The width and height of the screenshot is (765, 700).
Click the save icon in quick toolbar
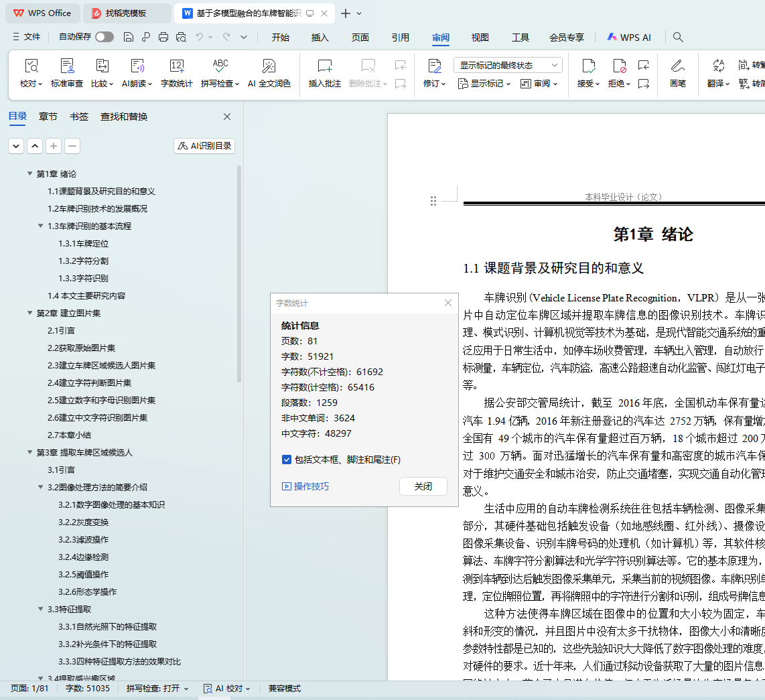pyautogui.click(x=129, y=37)
